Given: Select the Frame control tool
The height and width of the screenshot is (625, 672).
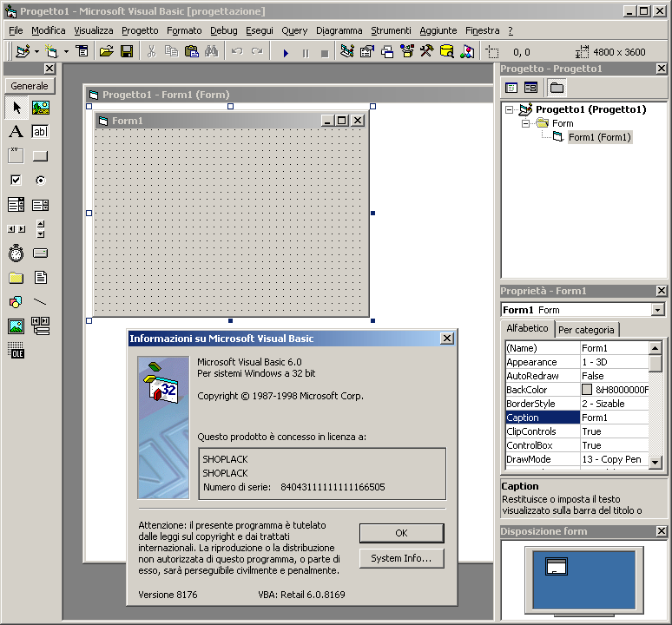Looking at the screenshot, I should pyautogui.click(x=16, y=155).
